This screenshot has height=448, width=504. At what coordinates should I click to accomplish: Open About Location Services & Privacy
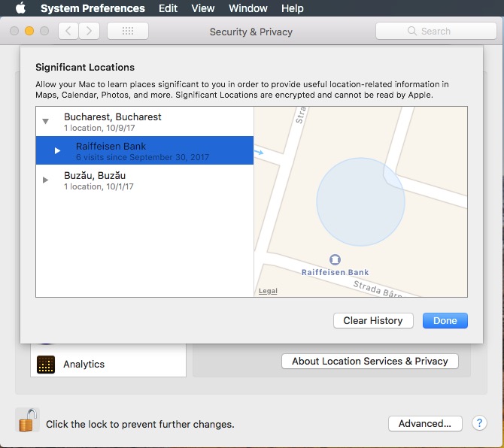click(x=369, y=362)
